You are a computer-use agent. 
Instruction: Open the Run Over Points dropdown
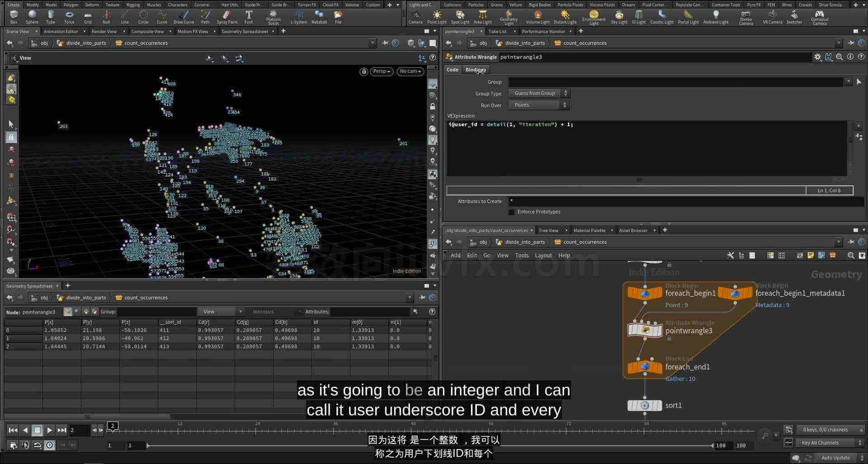pyautogui.click(x=539, y=105)
